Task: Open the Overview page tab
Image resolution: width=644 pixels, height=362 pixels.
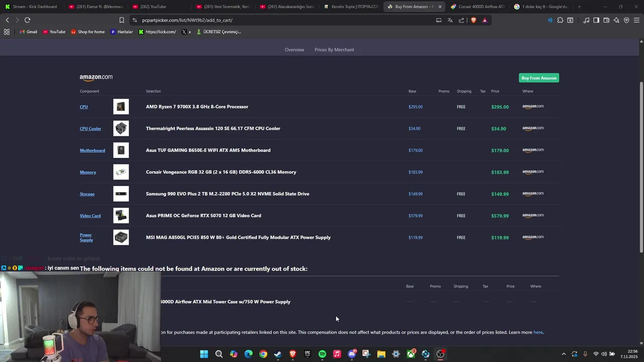Action: point(294,50)
